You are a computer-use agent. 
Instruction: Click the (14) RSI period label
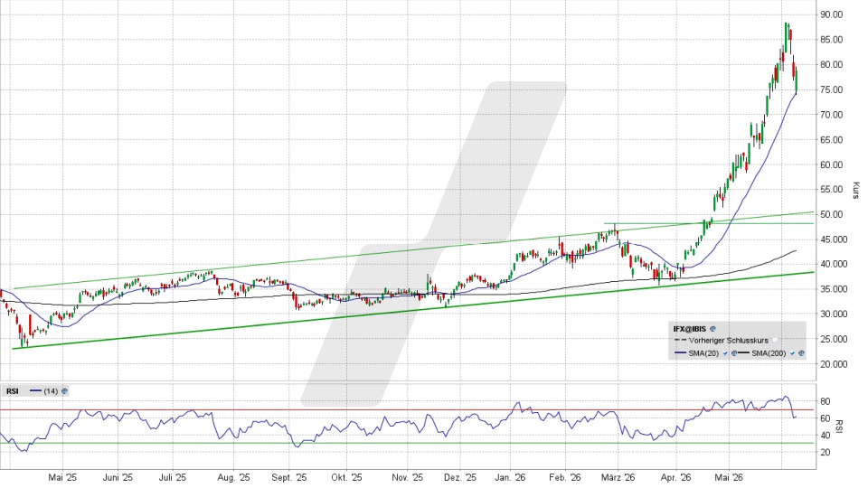51,391
